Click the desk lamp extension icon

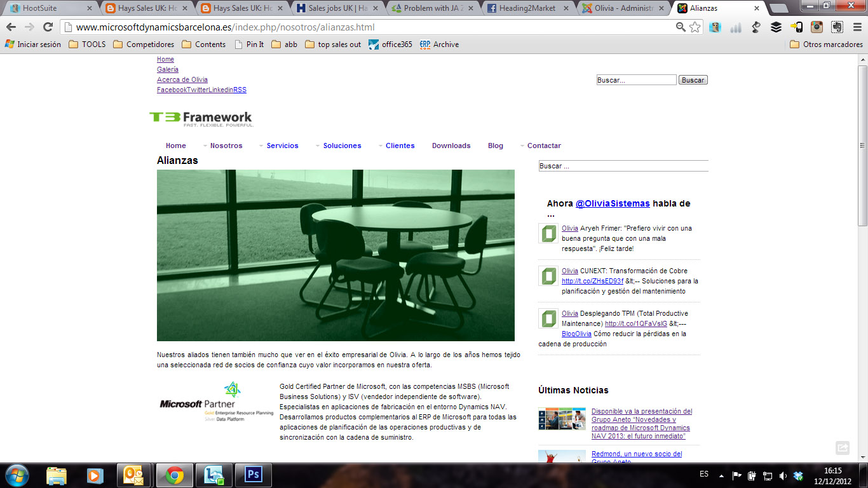756,27
